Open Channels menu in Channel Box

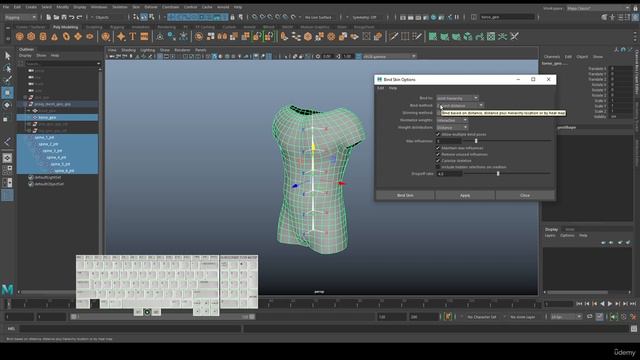[x=552, y=57]
